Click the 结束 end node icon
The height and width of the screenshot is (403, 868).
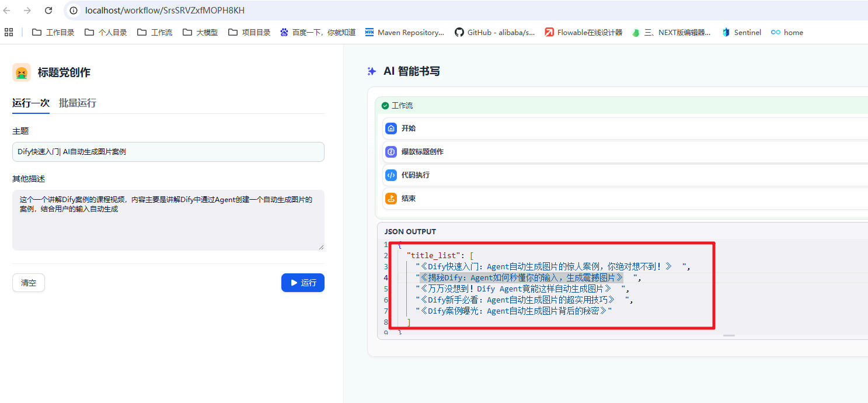pos(391,199)
